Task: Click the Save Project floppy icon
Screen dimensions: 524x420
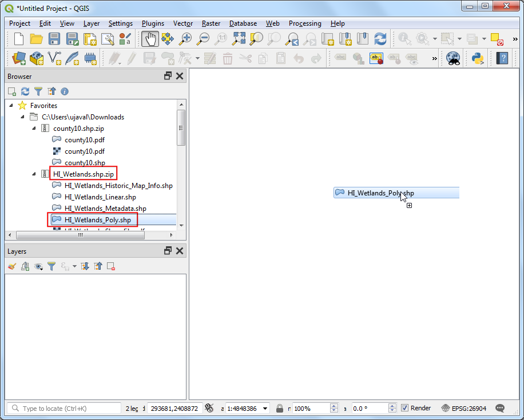Action: point(54,39)
